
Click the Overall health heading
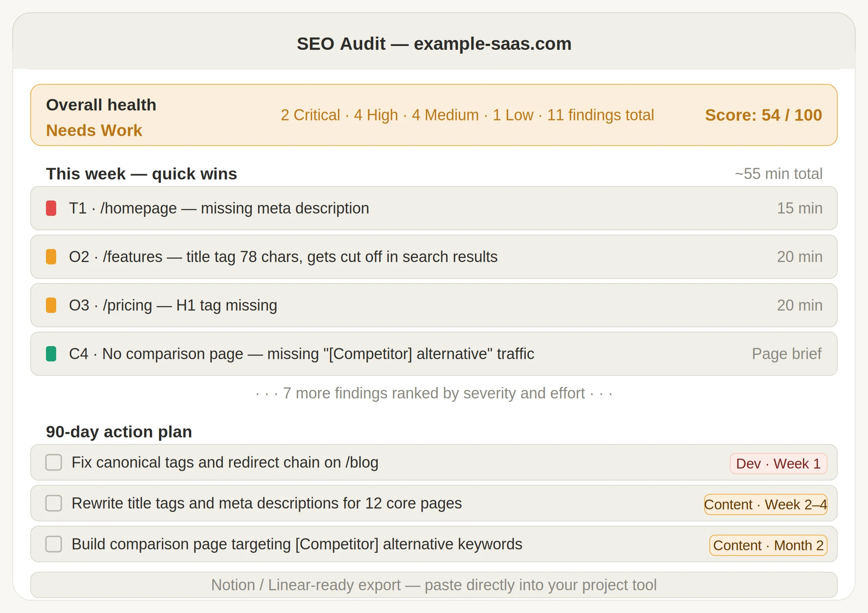coord(101,105)
